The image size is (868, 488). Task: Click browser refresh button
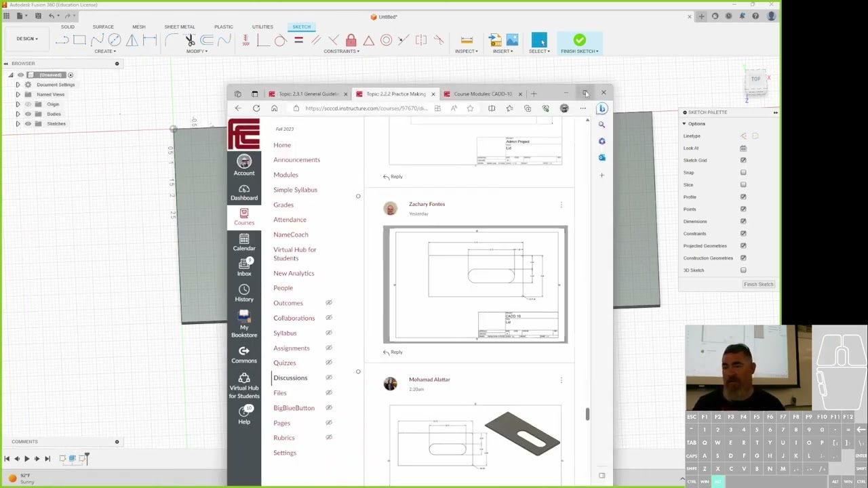(x=256, y=108)
